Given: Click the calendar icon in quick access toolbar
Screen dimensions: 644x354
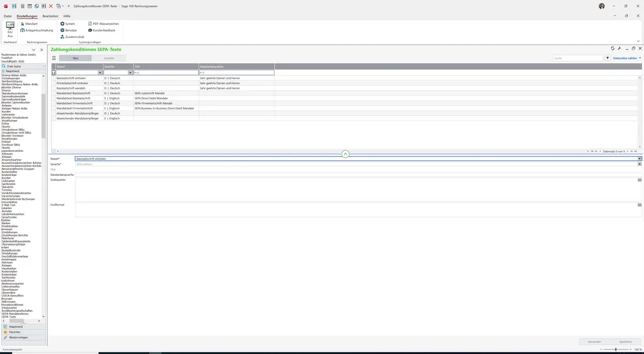Looking at the screenshot, I should point(29,5).
